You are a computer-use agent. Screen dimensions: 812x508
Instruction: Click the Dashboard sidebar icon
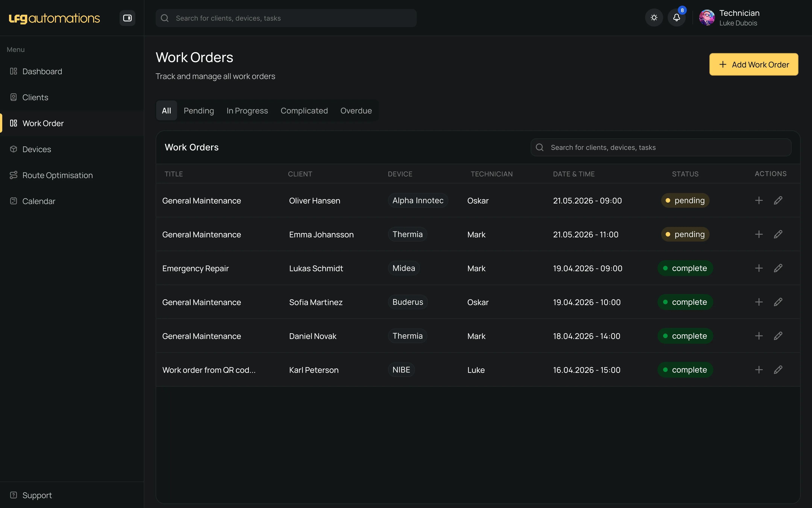(x=13, y=71)
